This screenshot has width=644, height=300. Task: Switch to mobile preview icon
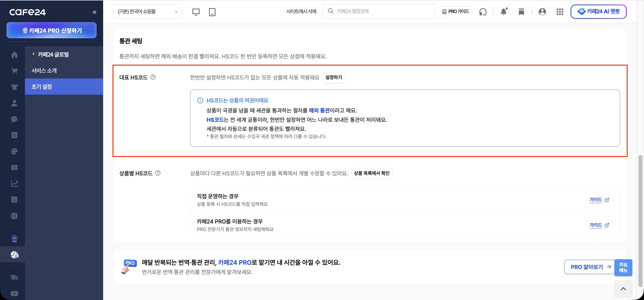212,12
